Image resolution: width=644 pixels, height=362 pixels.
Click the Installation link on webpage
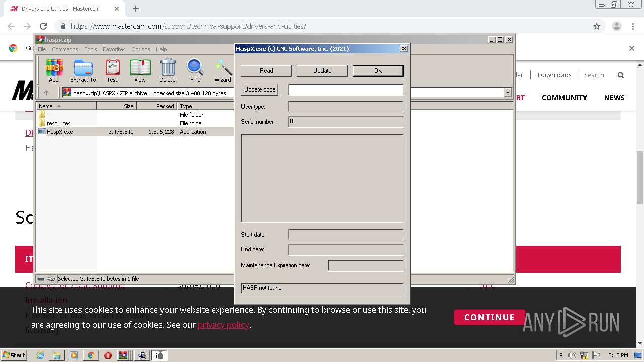46,300
